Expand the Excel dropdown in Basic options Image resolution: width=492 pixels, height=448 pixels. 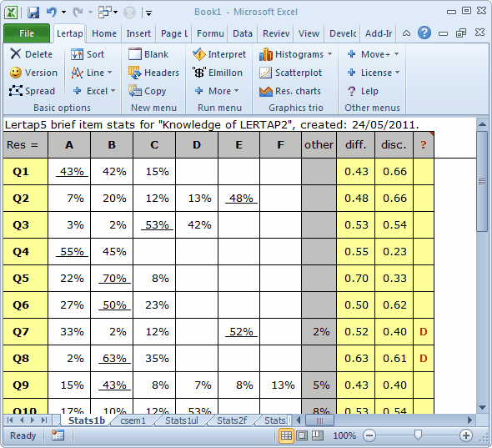113,91
